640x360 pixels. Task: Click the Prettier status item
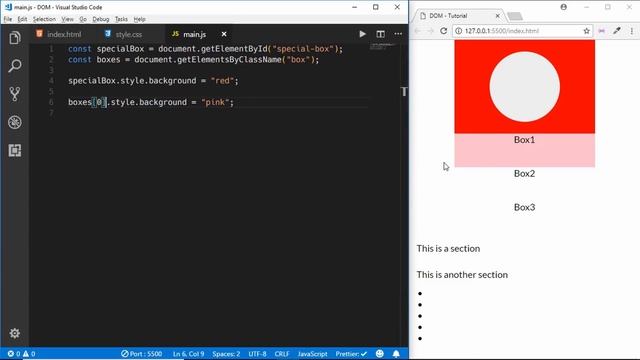pos(351,354)
